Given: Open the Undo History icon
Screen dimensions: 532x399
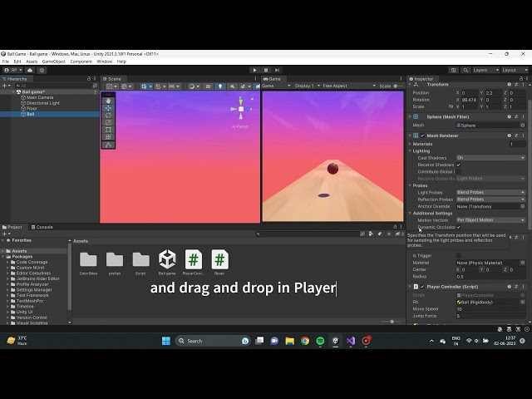Looking at the screenshot, I should click(x=454, y=70).
